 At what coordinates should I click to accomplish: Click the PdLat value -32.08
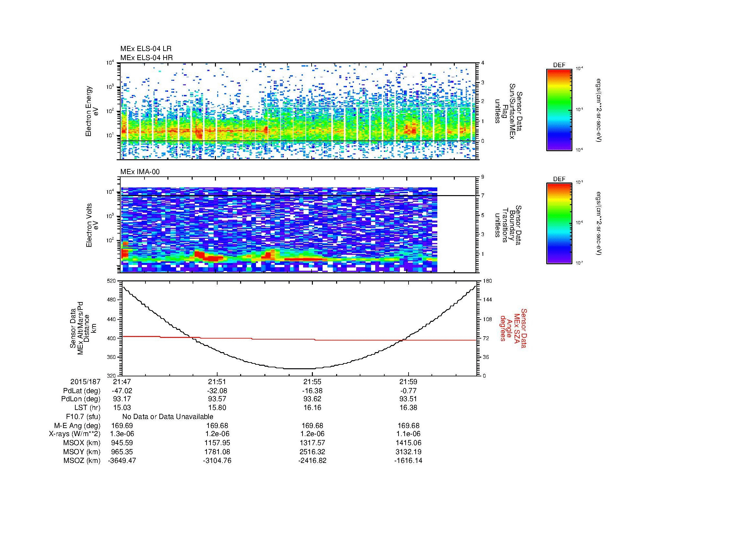(x=217, y=391)
